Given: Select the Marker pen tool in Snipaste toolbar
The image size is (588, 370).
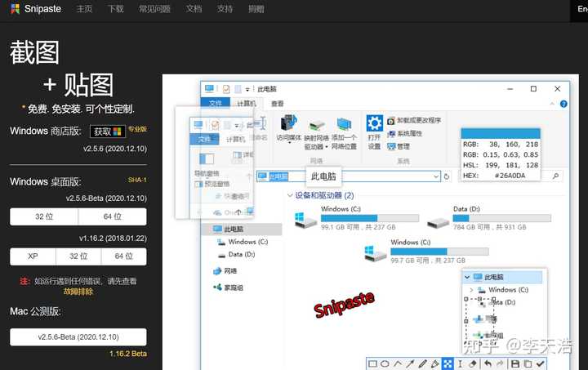Looking at the screenshot, I should (x=435, y=363).
